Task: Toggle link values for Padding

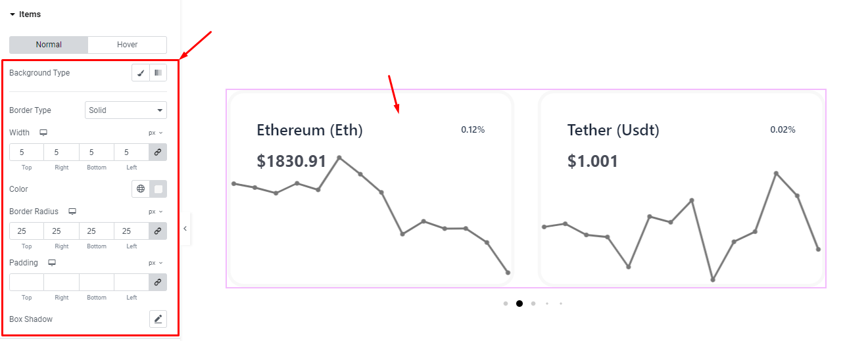Action: tap(158, 283)
